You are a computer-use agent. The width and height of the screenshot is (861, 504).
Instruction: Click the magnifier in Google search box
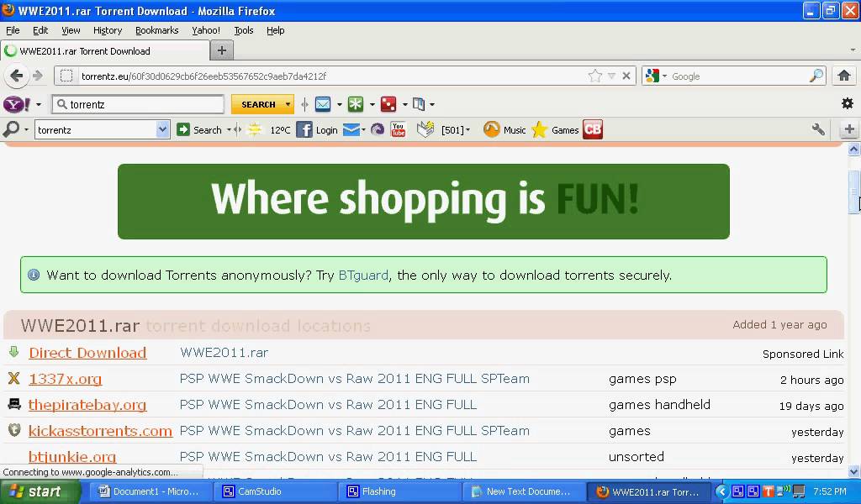pyautogui.click(x=816, y=76)
